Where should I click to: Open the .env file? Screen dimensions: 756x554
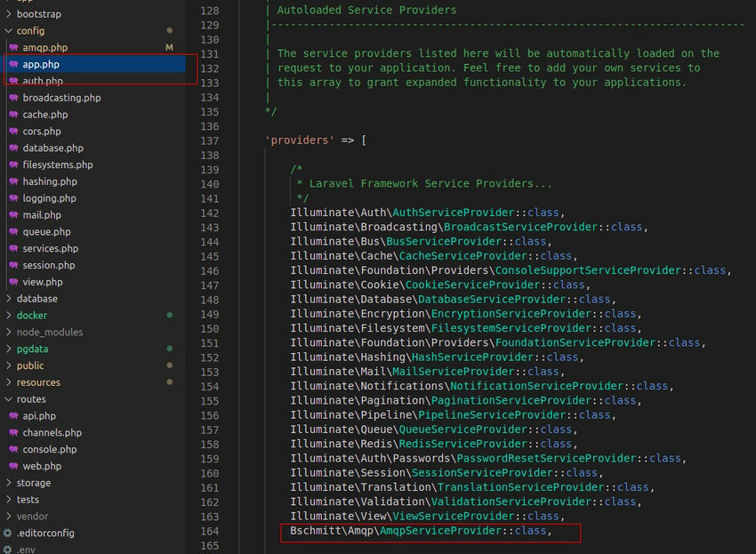coord(26,550)
